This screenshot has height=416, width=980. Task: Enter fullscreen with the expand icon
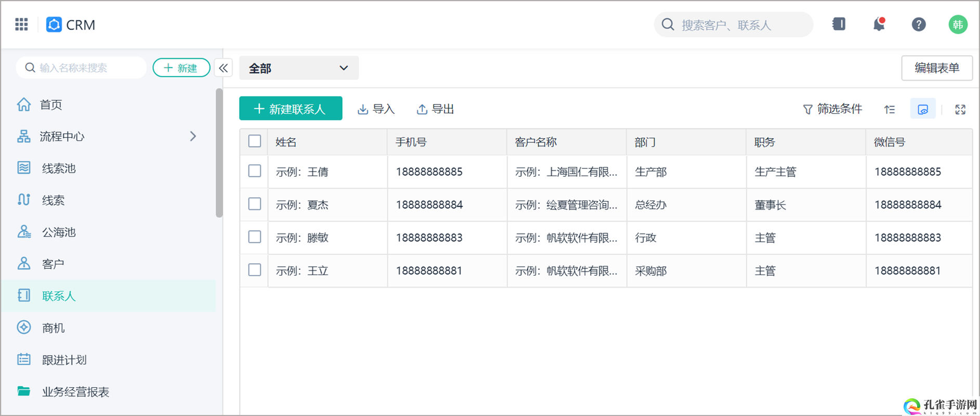(960, 109)
